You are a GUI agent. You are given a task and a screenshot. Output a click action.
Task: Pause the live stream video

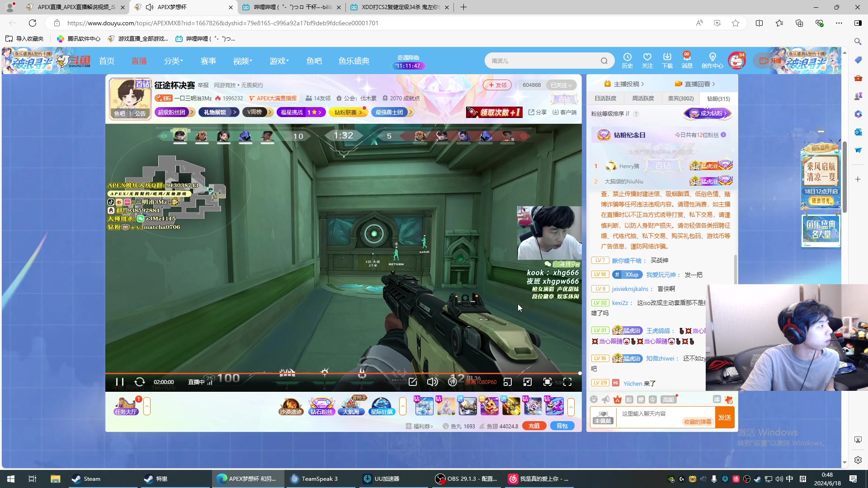tap(120, 382)
